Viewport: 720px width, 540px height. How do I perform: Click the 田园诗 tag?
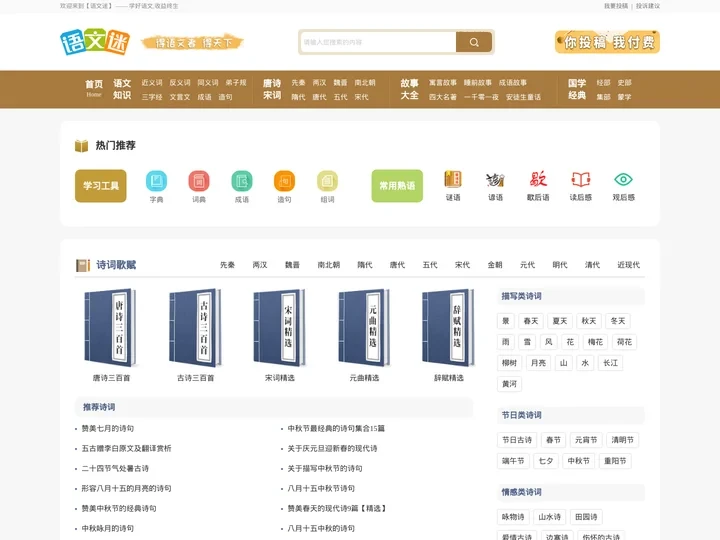click(586, 517)
